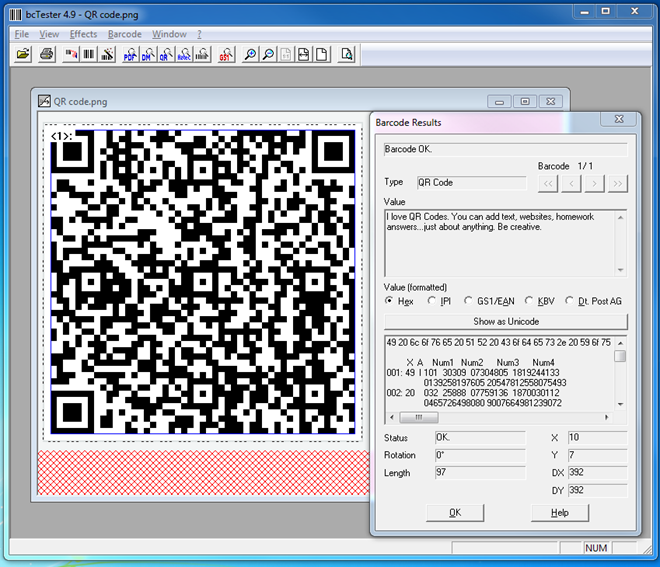The image size is (660, 567).
Task: Click the barcode magic wand icon
Action: click(107, 54)
